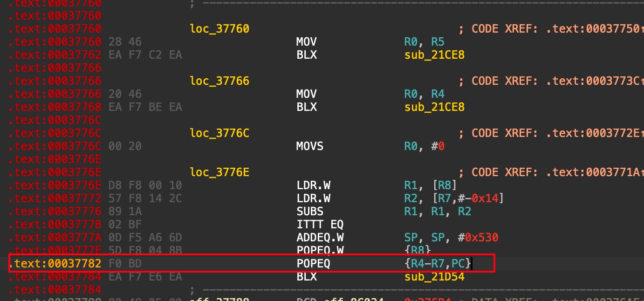This screenshot has width=644, height=301.
Task: Click the bytes EA F7 BE EA
Action: (x=145, y=107)
